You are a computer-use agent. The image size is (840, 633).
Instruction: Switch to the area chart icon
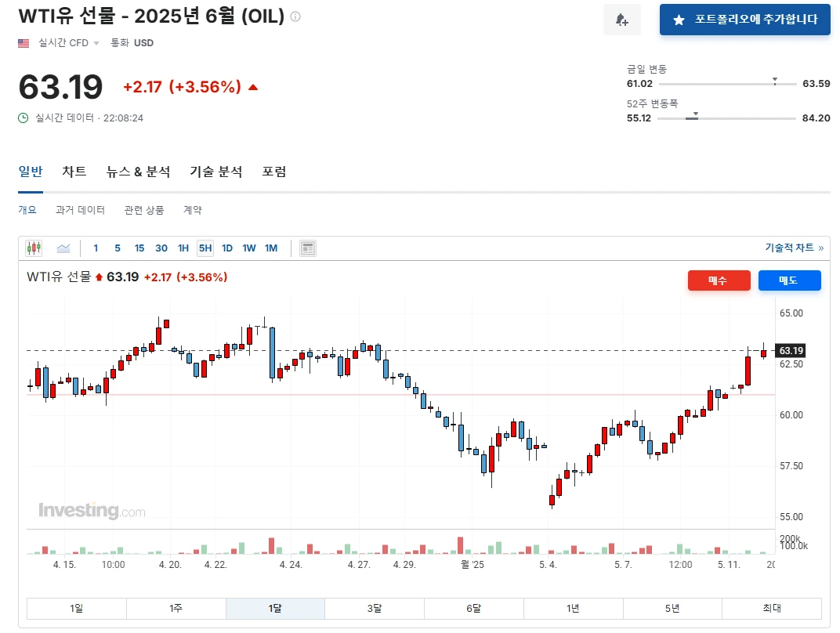coord(63,248)
